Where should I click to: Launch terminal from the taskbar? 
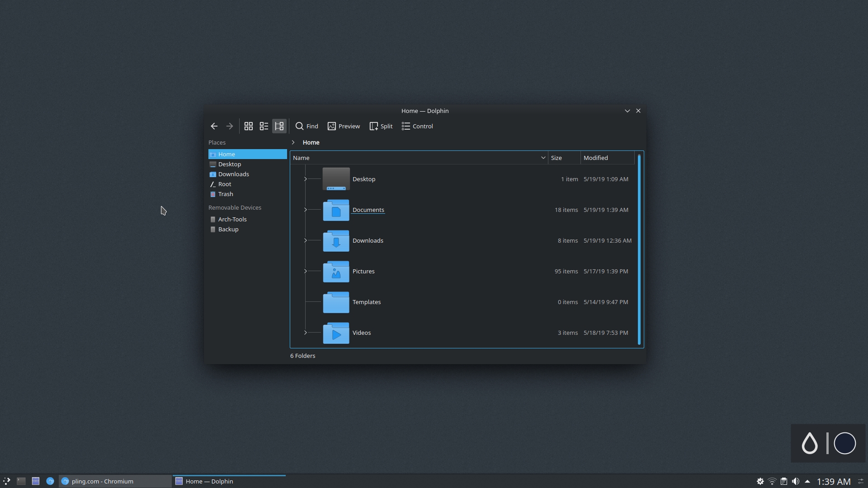(x=21, y=481)
